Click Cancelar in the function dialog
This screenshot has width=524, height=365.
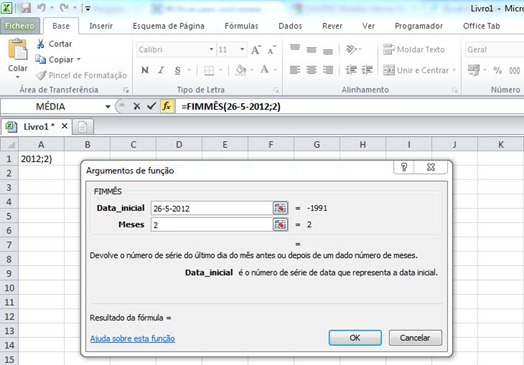pyautogui.click(x=415, y=338)
